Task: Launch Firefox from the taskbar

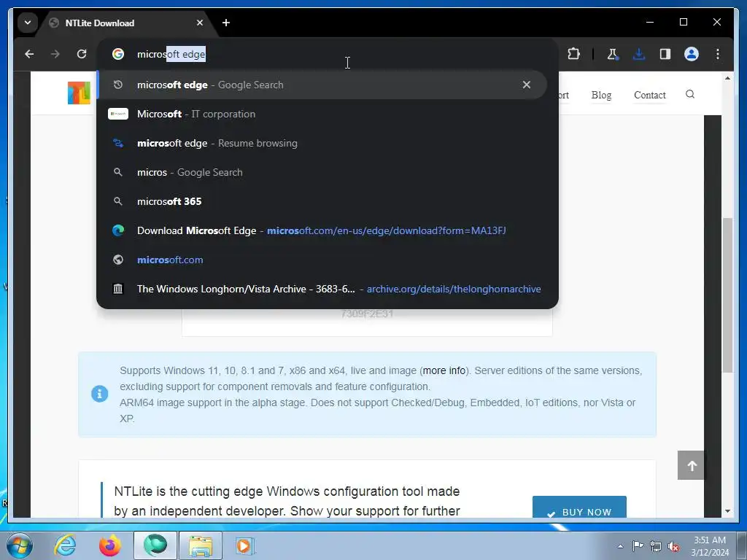Action: tap(109, 545)
